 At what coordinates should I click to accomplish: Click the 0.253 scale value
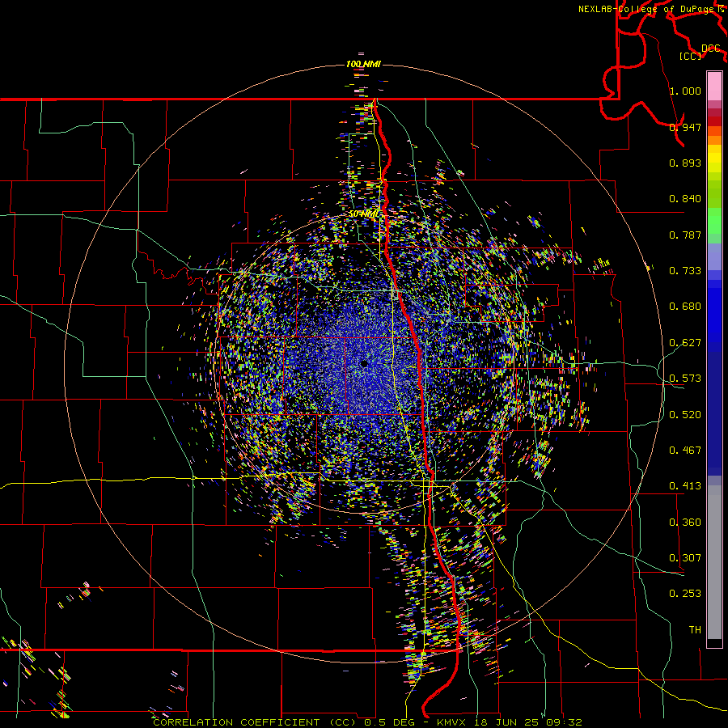pyautogui.click(x=685, y=594)
